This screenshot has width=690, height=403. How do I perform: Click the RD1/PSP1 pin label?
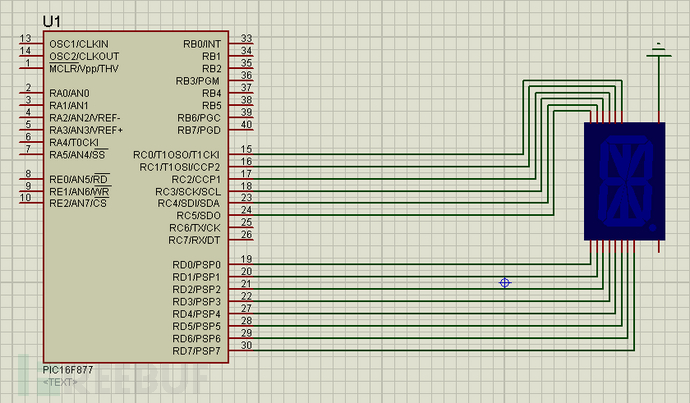point(196,277)
